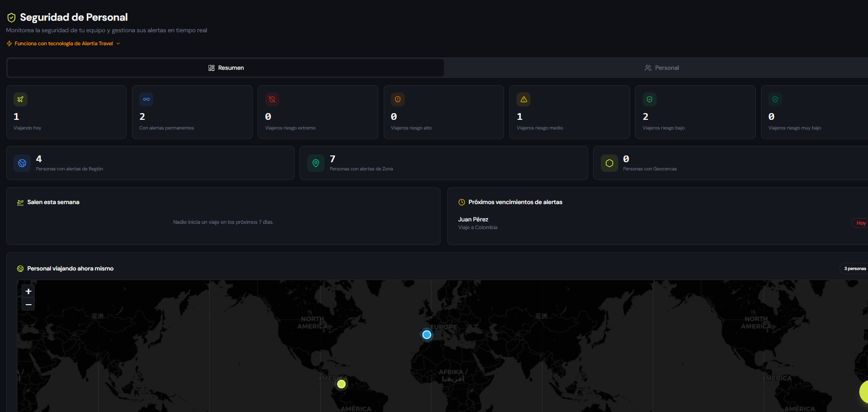
Task: Click the yellow-green traveler marker over South America
Action: (341, 384)
